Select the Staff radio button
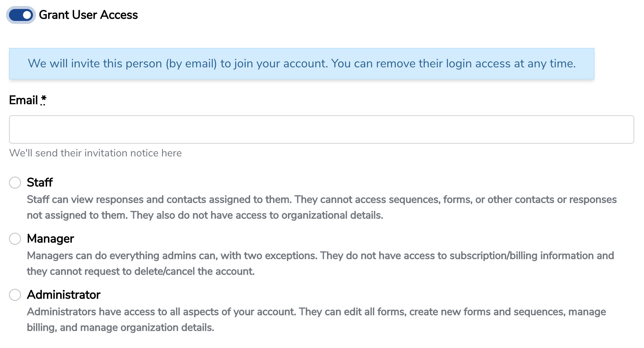 click(15, 183)
